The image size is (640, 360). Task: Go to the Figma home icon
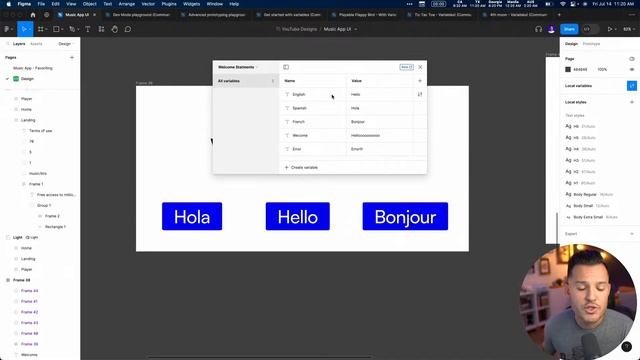tap(33, 15)
